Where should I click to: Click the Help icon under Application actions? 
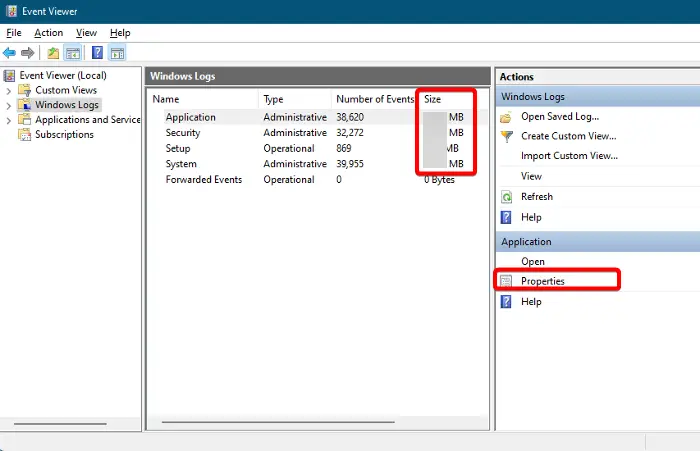coord(506,302)
